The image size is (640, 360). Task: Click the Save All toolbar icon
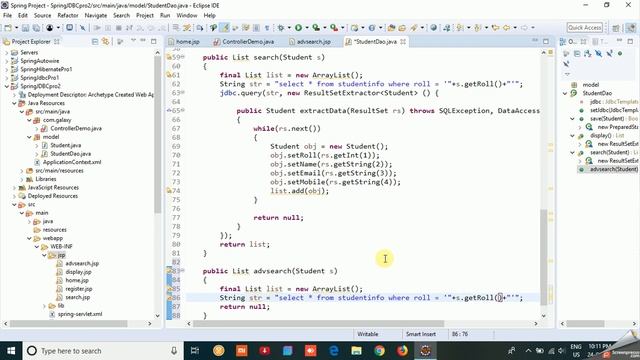36,28
